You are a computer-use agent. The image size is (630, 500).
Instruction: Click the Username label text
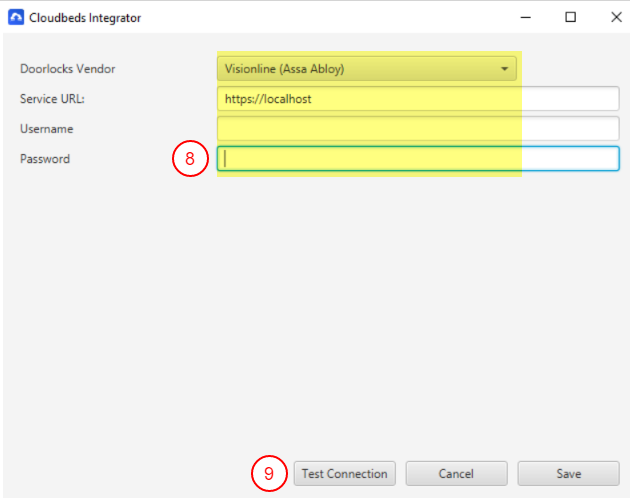[x=47, y=129]
